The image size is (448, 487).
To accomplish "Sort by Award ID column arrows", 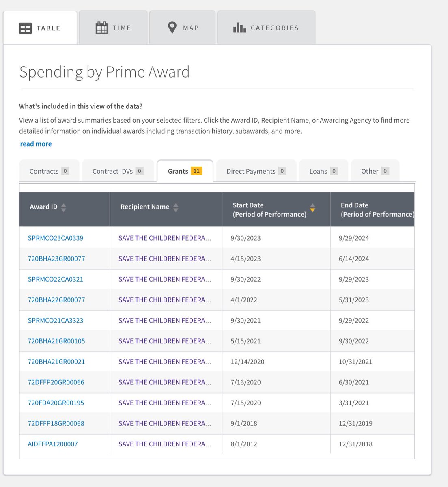I will [x=63, y=207].
